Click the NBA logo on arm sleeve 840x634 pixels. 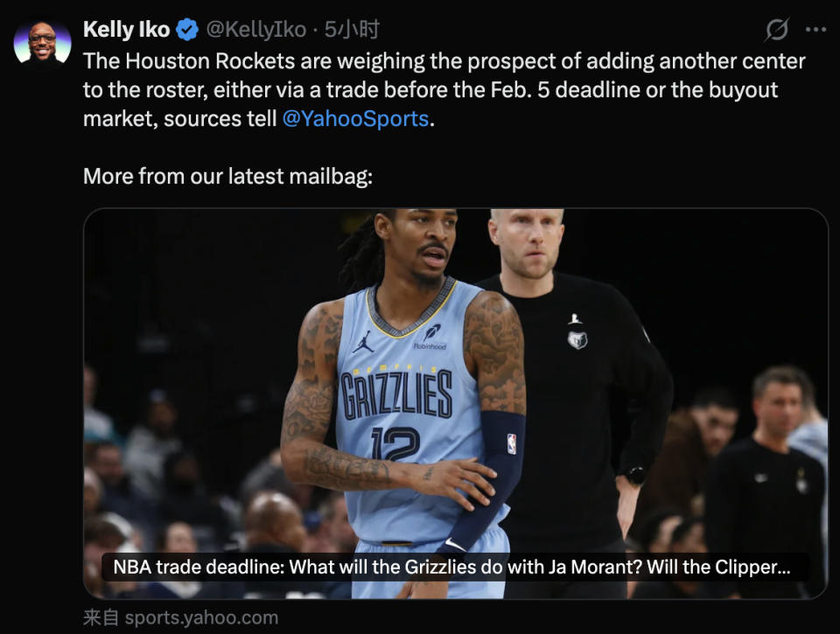tap(512, 444)
